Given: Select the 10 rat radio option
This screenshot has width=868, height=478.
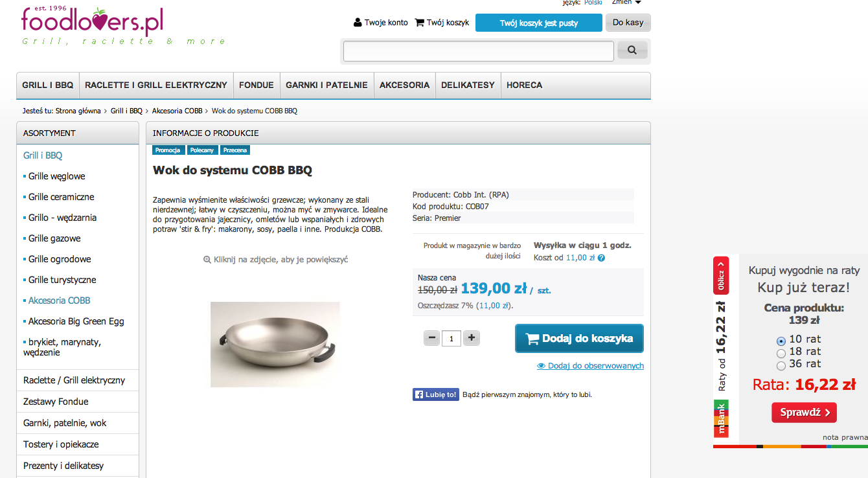Looking at the screenshot, I should 781,341.
